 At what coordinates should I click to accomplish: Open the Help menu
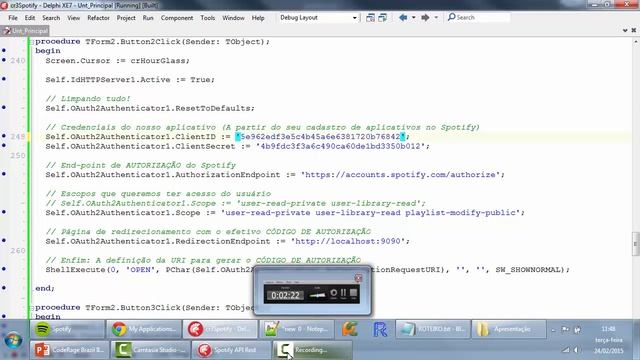(x=258, y=18)
